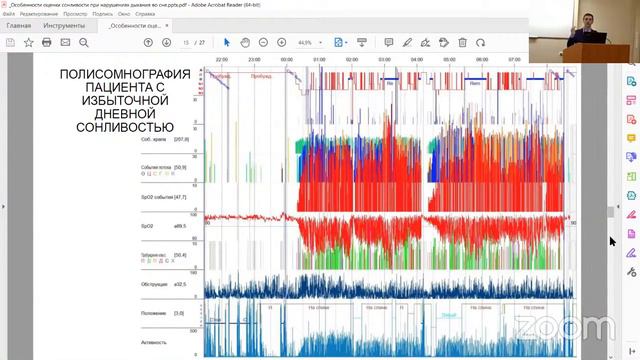This screenshot has height=360, width=640.
Task: Close the Особенности оце... document tab
Action: pos(167,26)
